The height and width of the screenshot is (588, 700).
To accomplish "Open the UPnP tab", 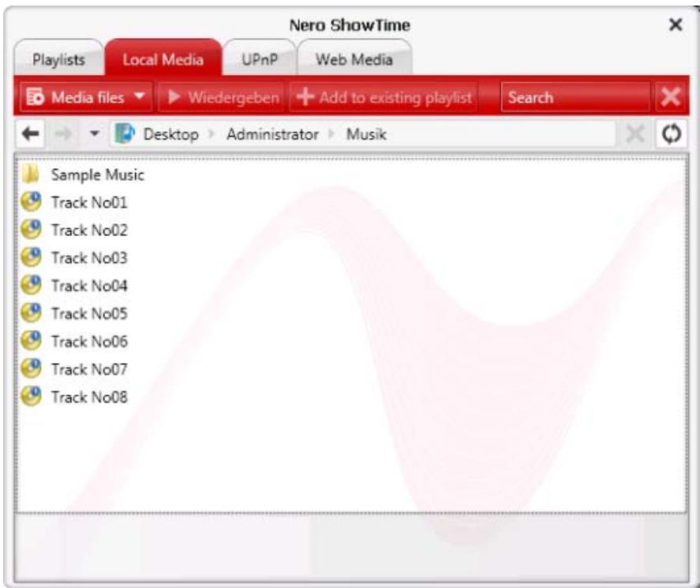I will tap(260, 59).
